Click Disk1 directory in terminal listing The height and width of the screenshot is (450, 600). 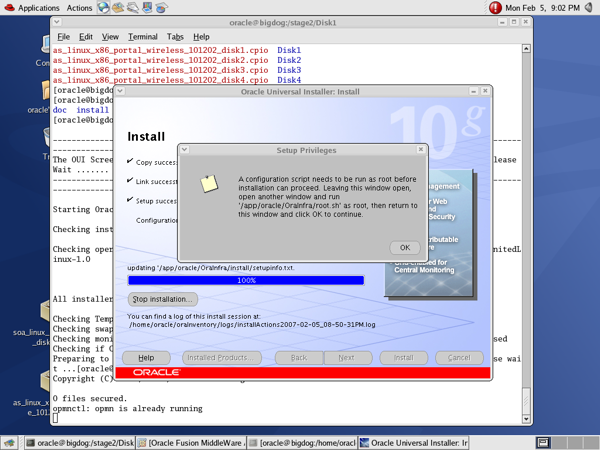click(x=289, y=50)
